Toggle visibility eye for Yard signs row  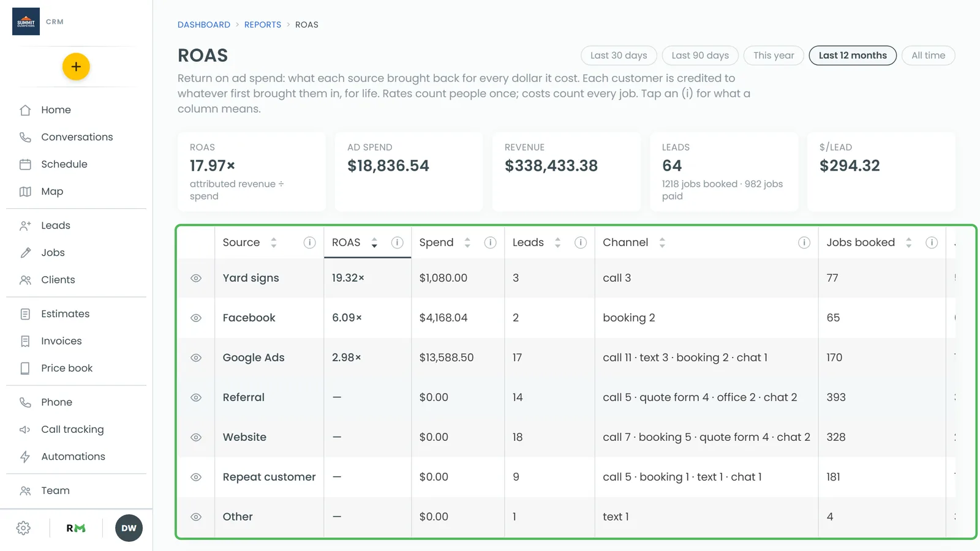tap(196, 278)
